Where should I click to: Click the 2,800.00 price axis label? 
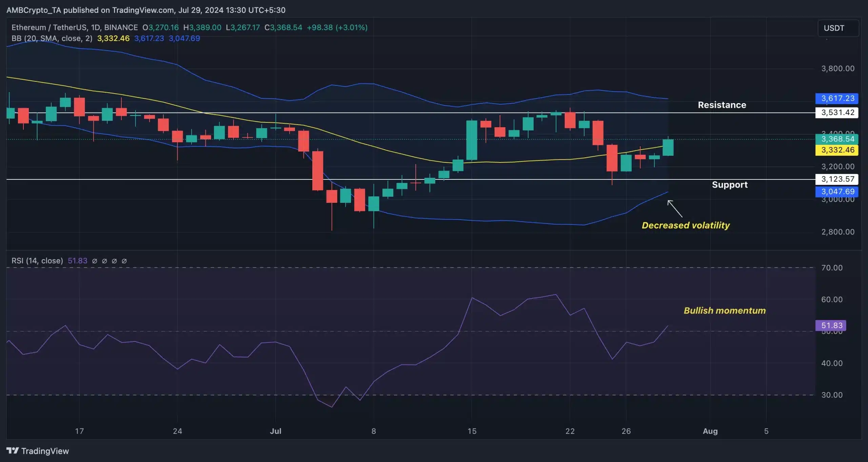click(838, 232)
